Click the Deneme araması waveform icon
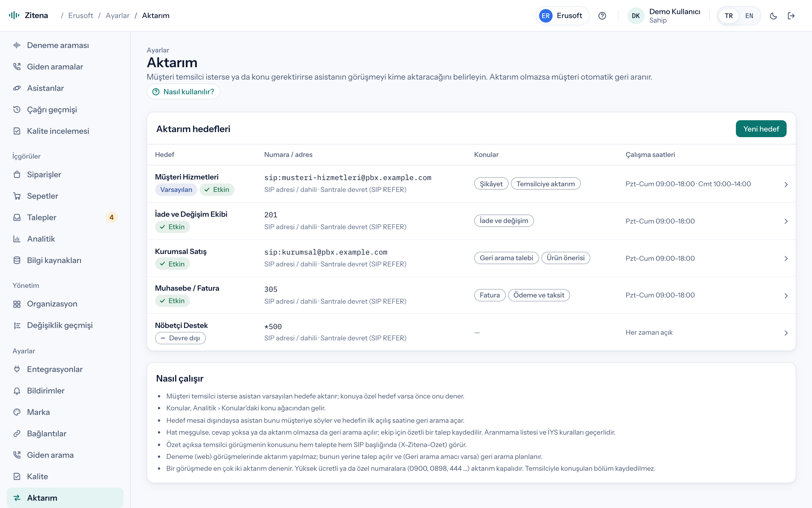This screenshot has height=508, width=812. (17, 45)
